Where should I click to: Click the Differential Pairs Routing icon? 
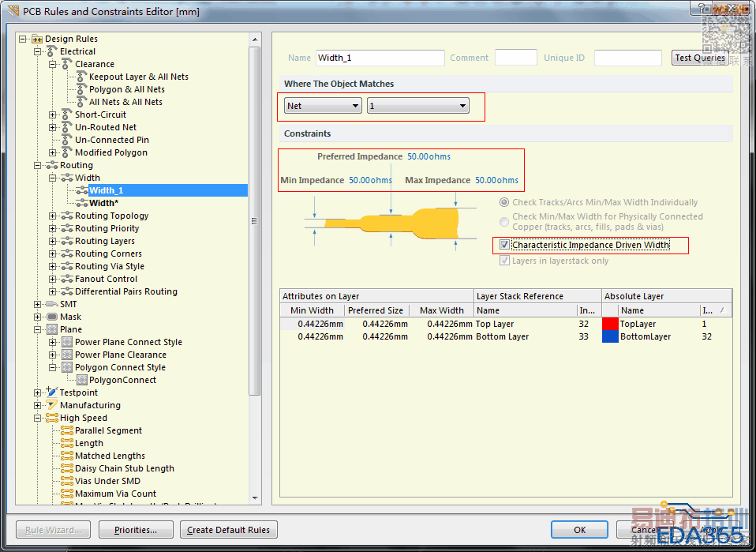click(67, 291)
